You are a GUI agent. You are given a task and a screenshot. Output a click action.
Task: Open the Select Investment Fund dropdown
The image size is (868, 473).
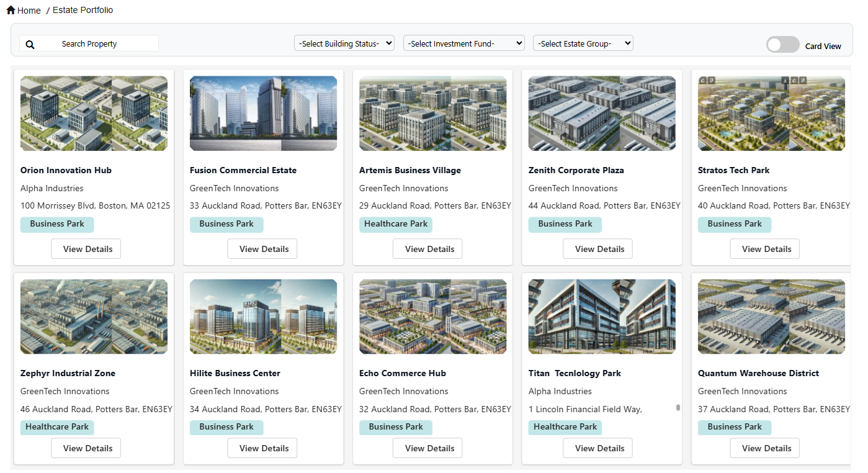coord(463,43)
